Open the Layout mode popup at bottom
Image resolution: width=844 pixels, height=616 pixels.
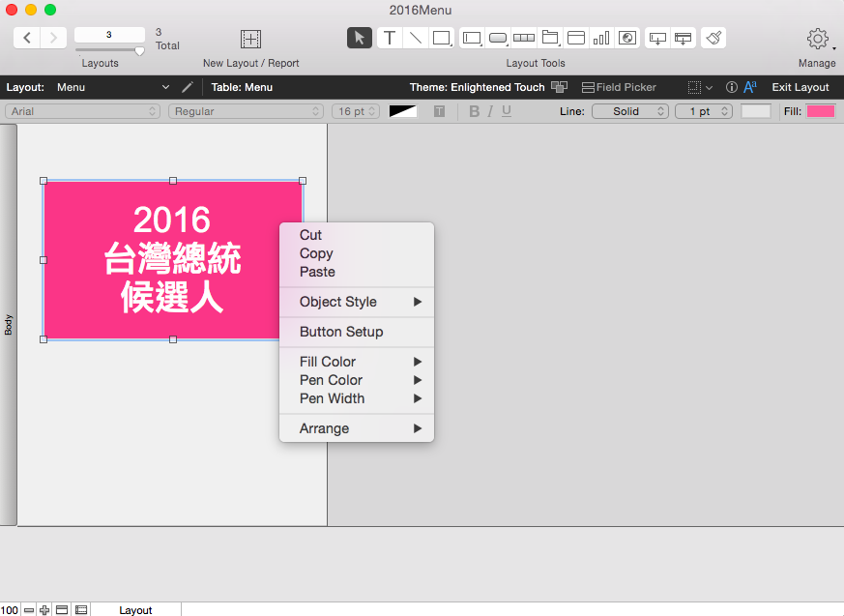pyautogui.click(x=135, y=610)
